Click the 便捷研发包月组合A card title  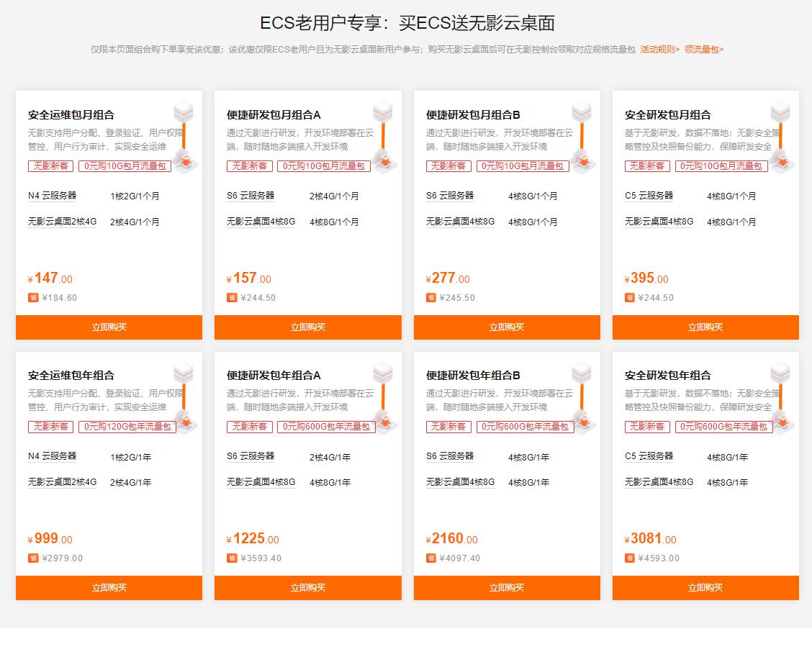pyautogui.click(x=274, y=115)
